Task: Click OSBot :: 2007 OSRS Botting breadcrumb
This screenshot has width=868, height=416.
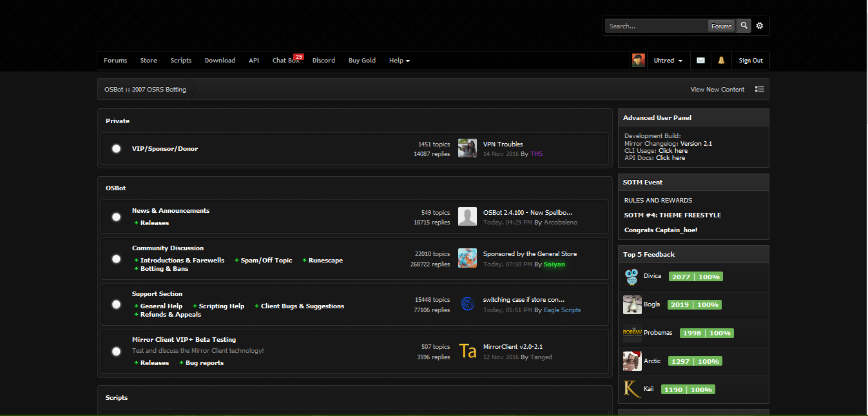Action: point(145,90)
